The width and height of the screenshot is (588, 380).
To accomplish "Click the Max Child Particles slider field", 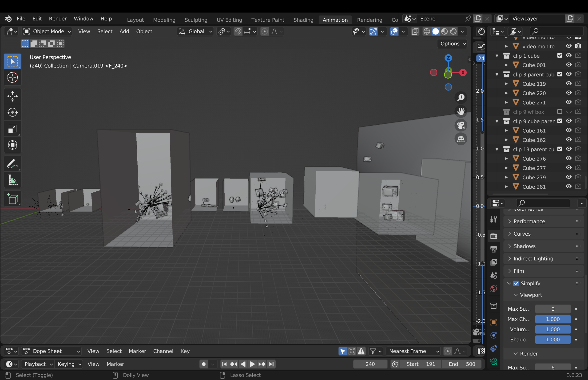I will click(x=552, y=319).
